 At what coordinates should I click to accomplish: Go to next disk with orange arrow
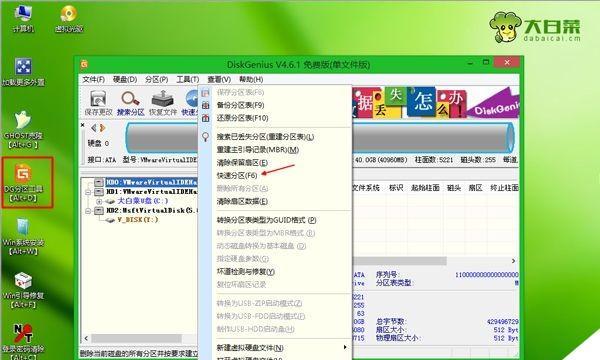[103, 128]
